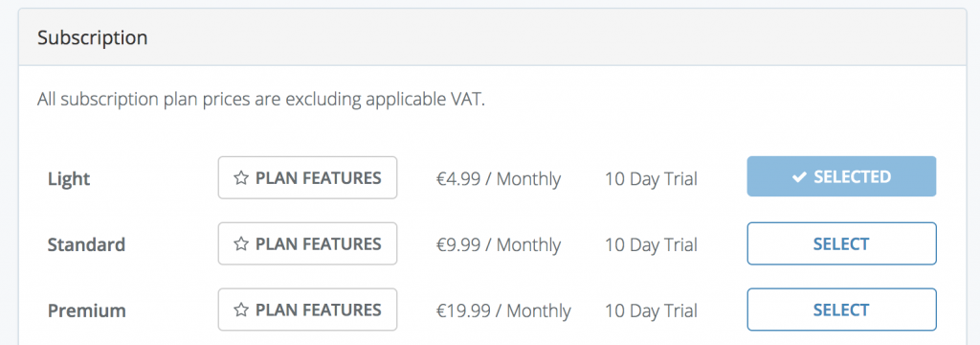The width and height of the screenshot is (980, 345).
Task: Click the checkmark icon on the SELECTED button
Action: (x=799, y=177)
